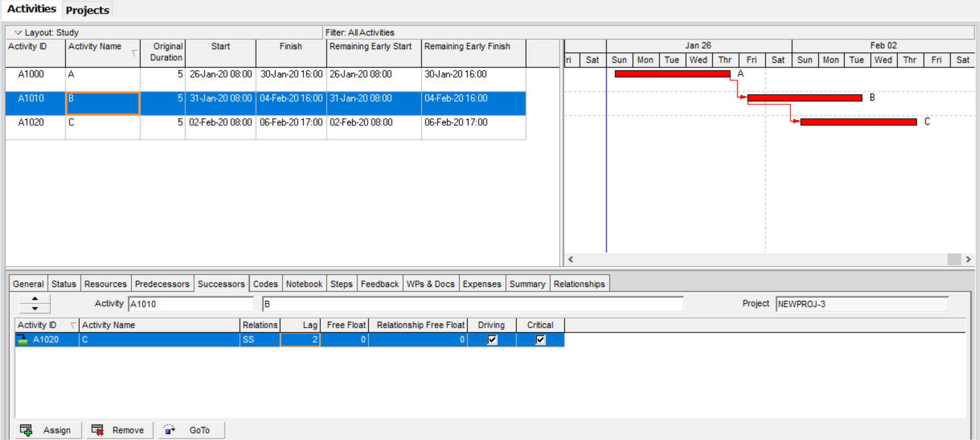Viewport: 980px width, 440px height.
Task: Click the GoTo icon
Action: [169, 430]
